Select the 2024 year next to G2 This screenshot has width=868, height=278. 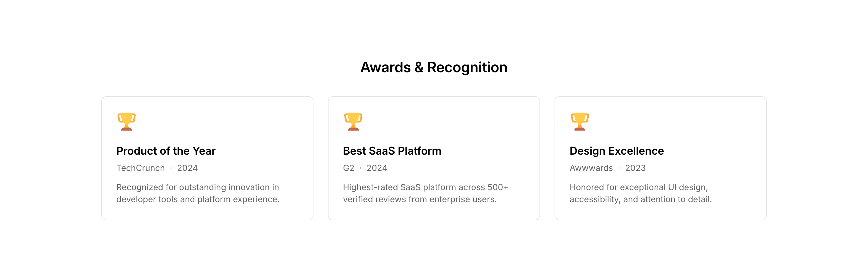(377, 168)
